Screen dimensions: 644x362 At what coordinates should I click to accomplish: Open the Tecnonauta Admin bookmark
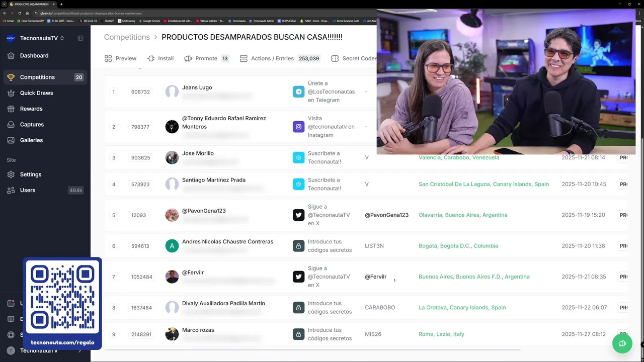[262, 21]
